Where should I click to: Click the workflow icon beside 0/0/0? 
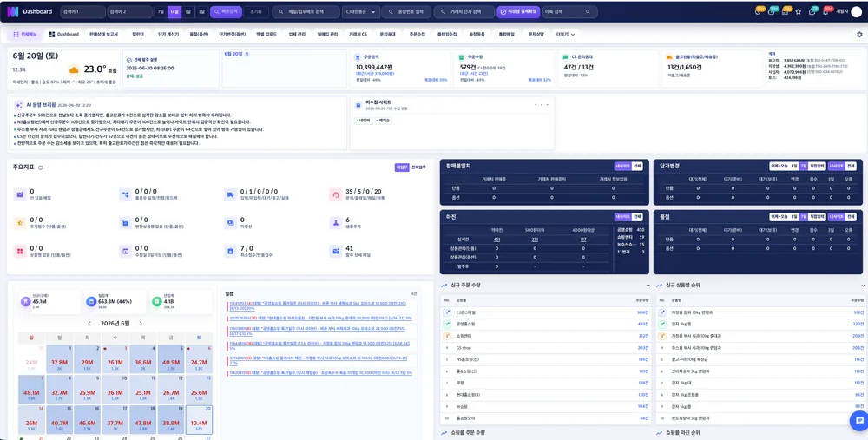pos(125,194)
